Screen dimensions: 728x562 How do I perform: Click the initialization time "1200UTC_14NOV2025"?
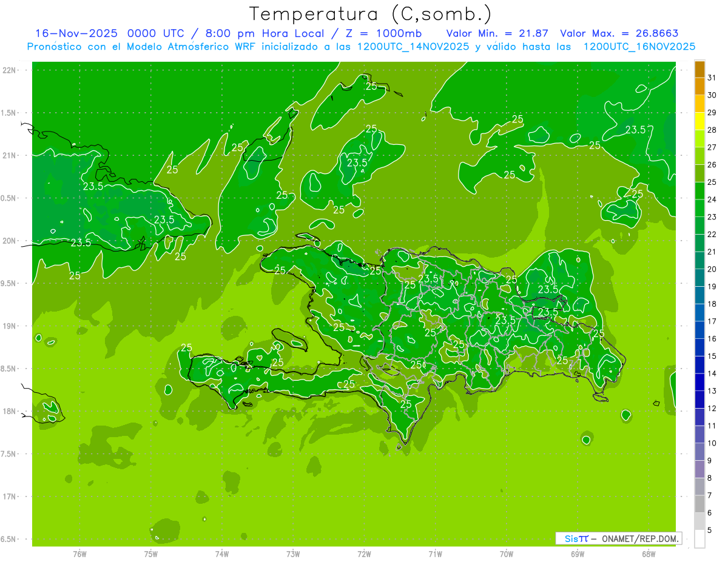[x=413, y=47]
